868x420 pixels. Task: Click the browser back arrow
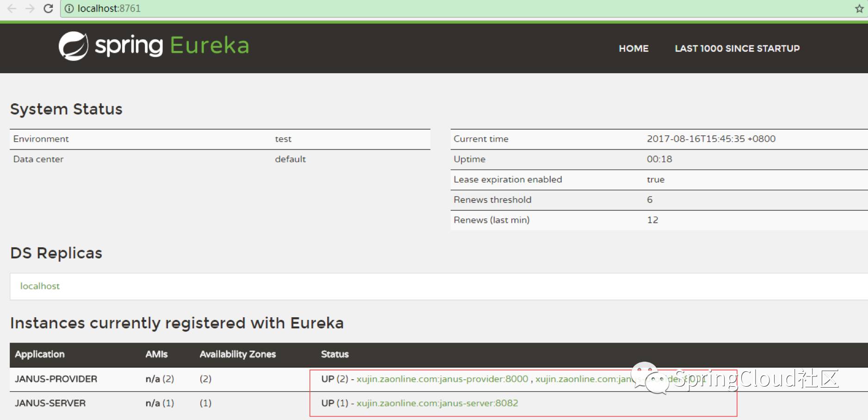point(12,8)
